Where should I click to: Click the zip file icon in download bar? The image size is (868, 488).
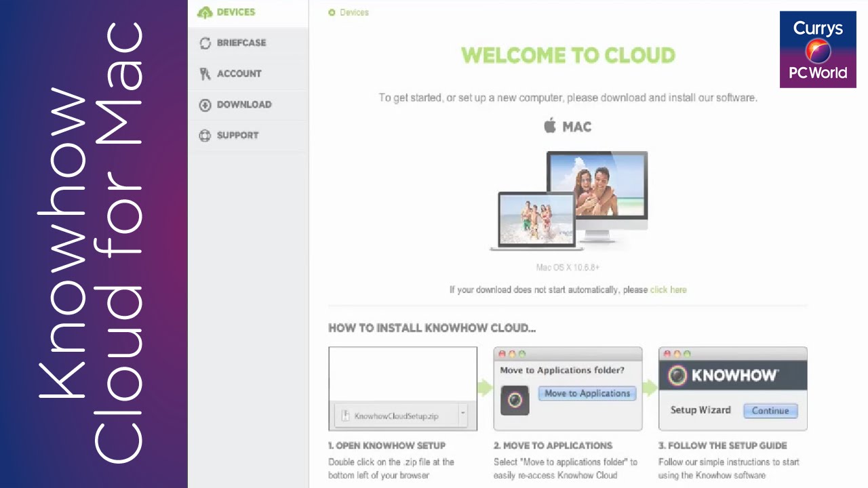344,415
